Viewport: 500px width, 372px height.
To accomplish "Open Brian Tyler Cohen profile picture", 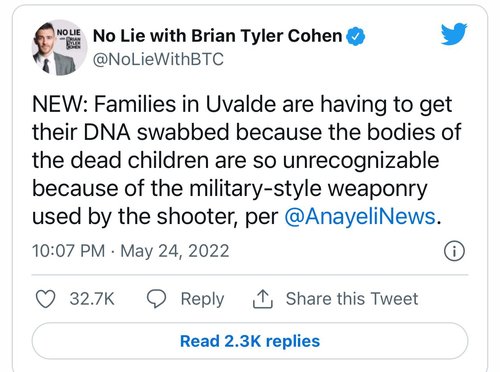I will [59, 47].
